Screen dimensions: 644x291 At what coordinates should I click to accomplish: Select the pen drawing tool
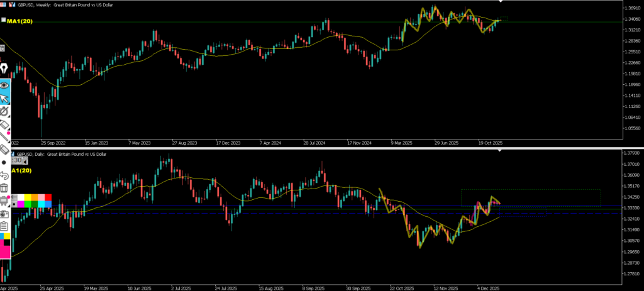[x=4, y=68]
